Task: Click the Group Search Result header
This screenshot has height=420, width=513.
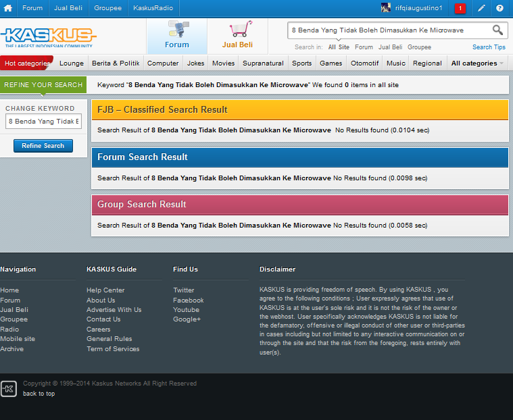Action: (x=300, y=205)
